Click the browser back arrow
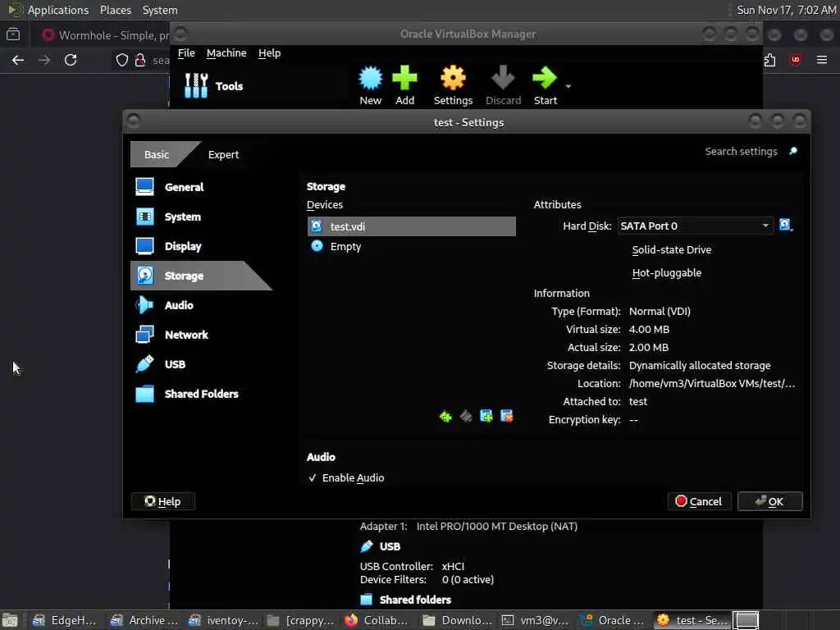The height and width of the screenshot is (630, 840). (x=18, y=60)
